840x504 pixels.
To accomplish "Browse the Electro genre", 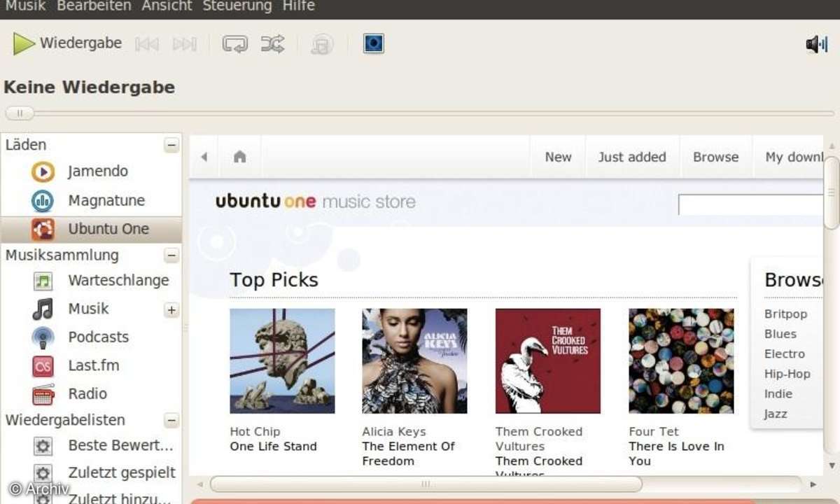I will (784, 354).
